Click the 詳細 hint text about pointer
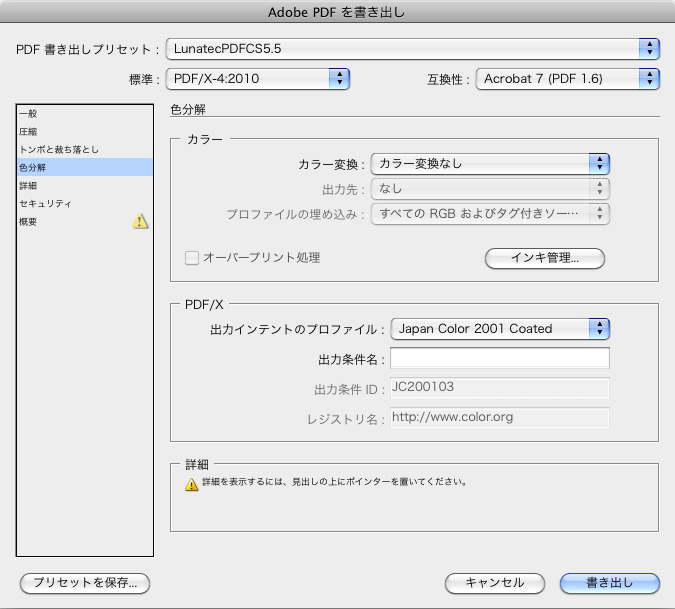675x609 pixels. (335, 482)
